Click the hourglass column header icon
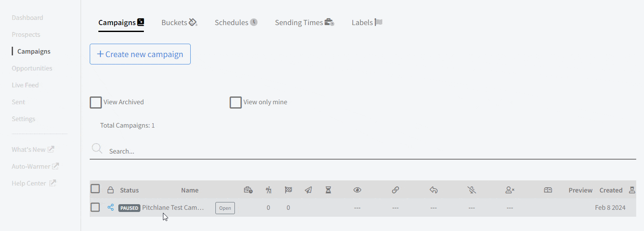 tap(329, 190)
